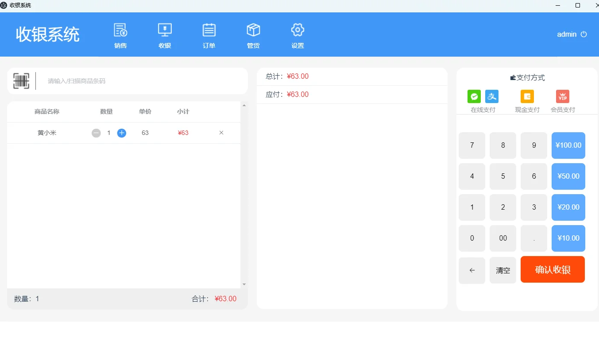Screen dimensions: 599x364
Task: Click the 会员支付 label
Action: click(563, 110)
